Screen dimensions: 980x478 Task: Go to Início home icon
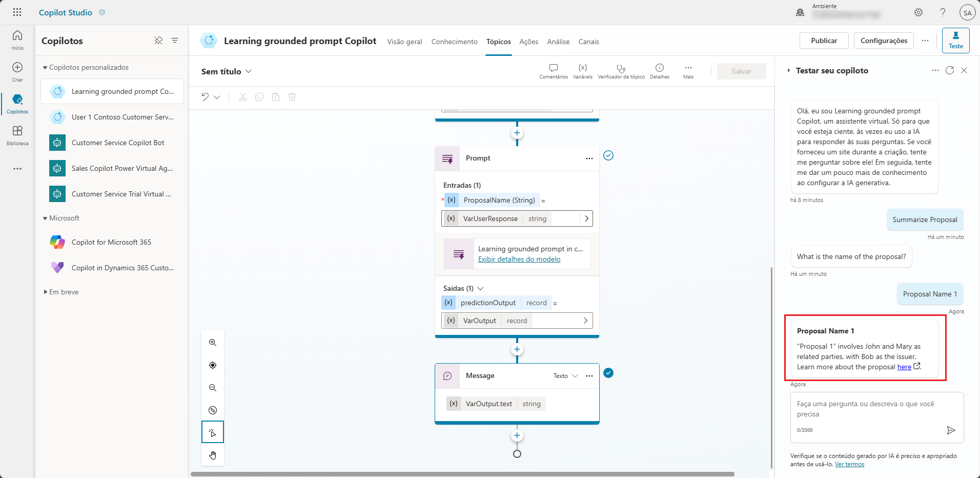pyautogui.click(x=17, y=40)
